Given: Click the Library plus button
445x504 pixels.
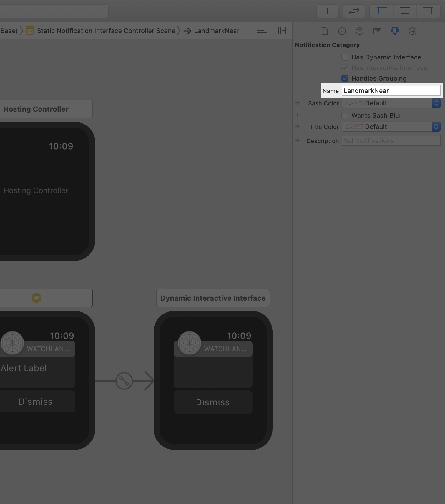Looking at the screenshot, I should coord(328,11).
